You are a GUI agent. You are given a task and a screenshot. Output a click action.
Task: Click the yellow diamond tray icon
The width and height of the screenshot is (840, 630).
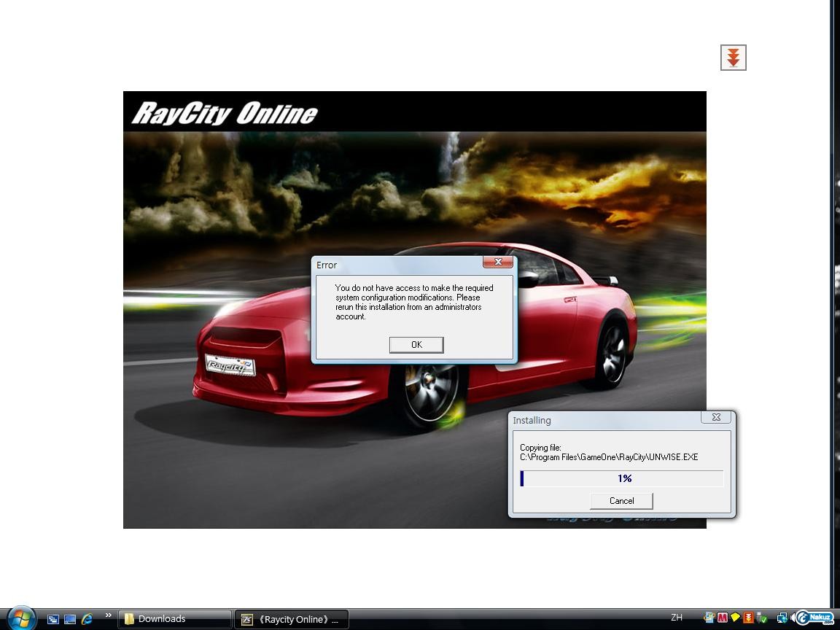(735, 618)
